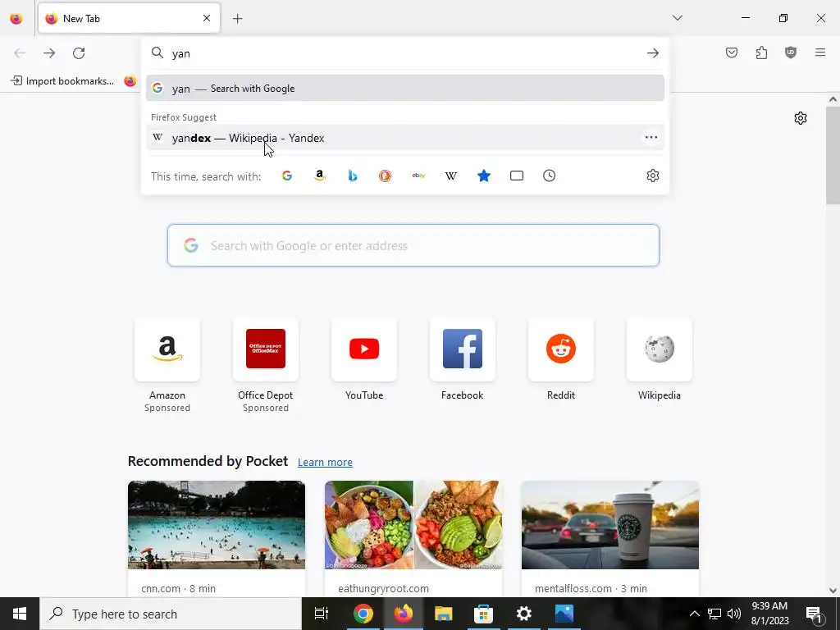840x630 pixels.
Task: Click the scrollbar down arrow
Action: [x=833, y=591]
